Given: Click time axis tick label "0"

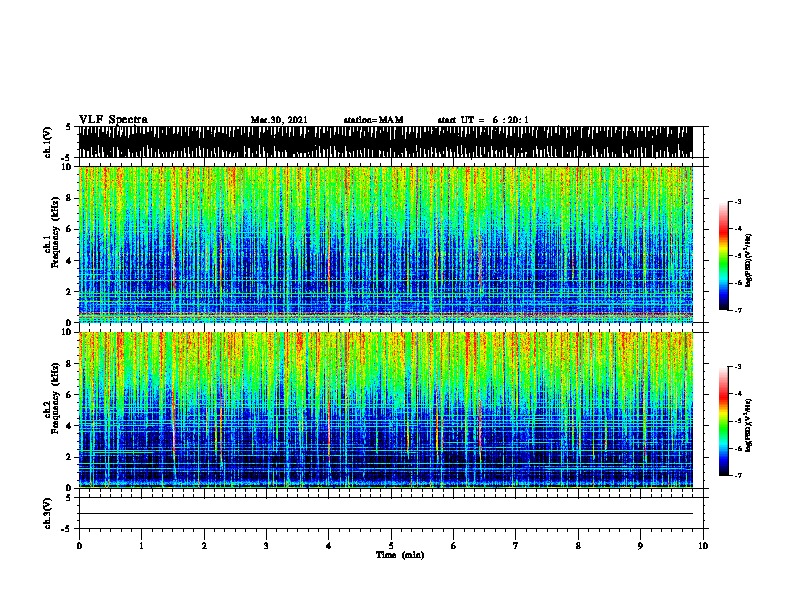Looking at the screenshot, I should pos(79,546).
